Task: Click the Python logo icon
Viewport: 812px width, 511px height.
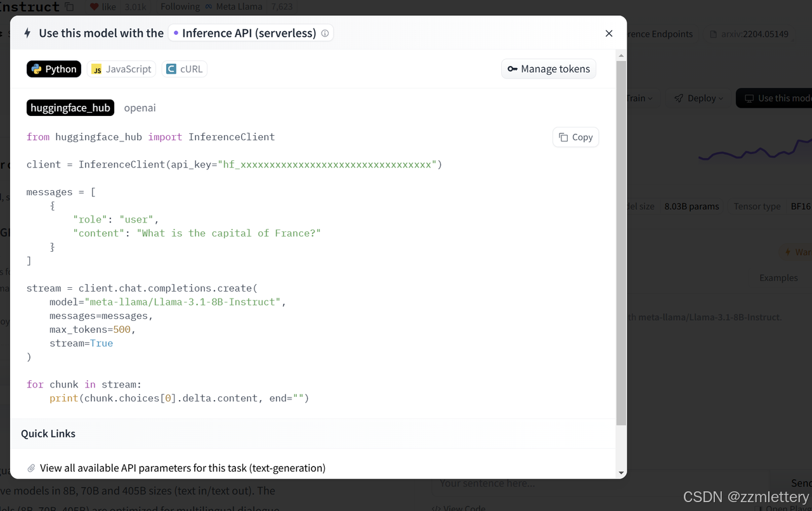Action: [37, 69]
